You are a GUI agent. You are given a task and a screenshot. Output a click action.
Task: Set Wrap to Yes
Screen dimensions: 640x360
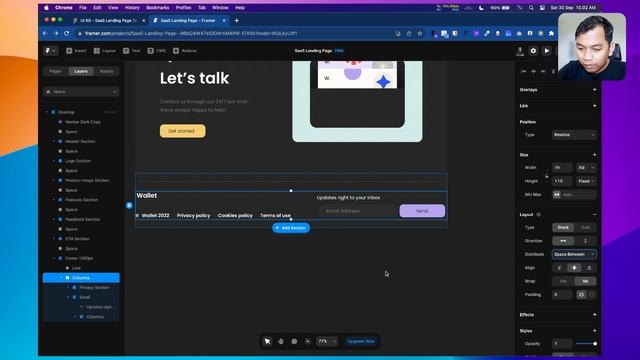coord(563,281)
